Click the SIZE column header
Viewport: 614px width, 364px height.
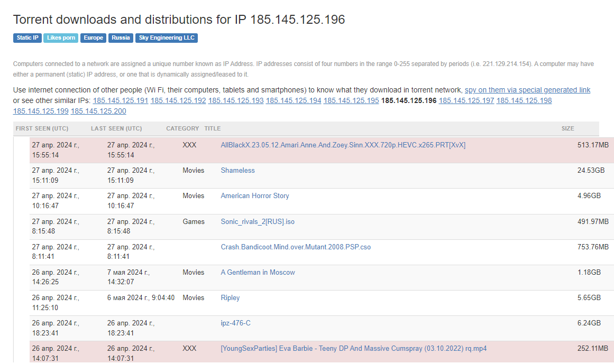click(x=568, y=128)
